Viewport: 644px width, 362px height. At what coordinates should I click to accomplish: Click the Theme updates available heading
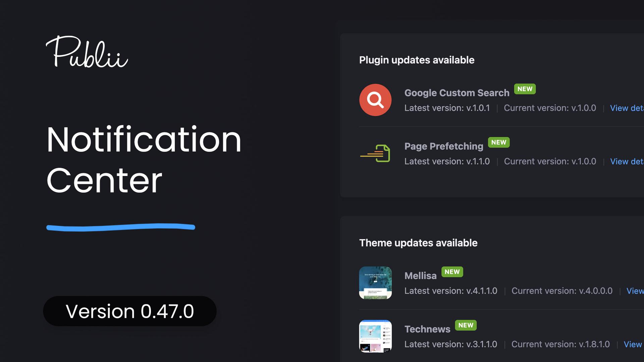click(418, 243)
